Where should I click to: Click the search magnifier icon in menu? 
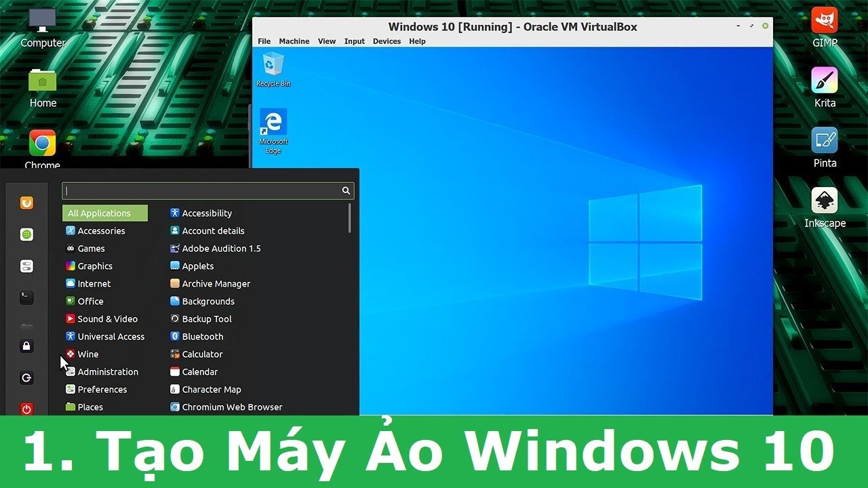point(346,191)
